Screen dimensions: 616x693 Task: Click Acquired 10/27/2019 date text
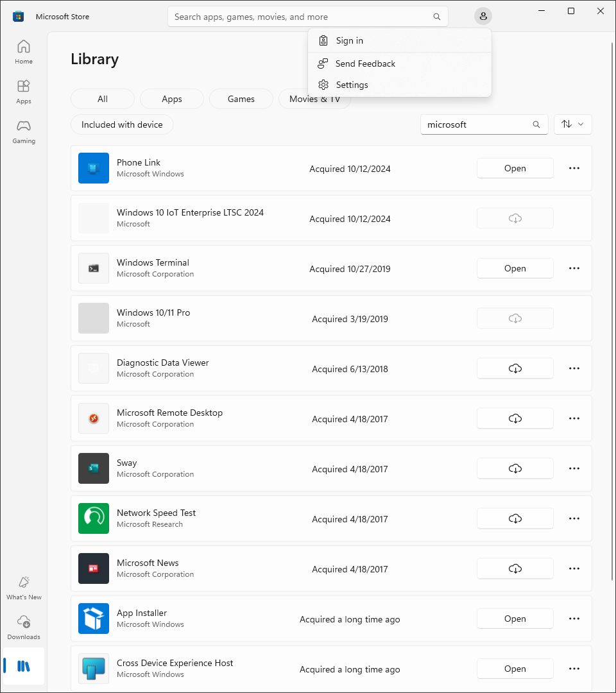coord(350,269)
